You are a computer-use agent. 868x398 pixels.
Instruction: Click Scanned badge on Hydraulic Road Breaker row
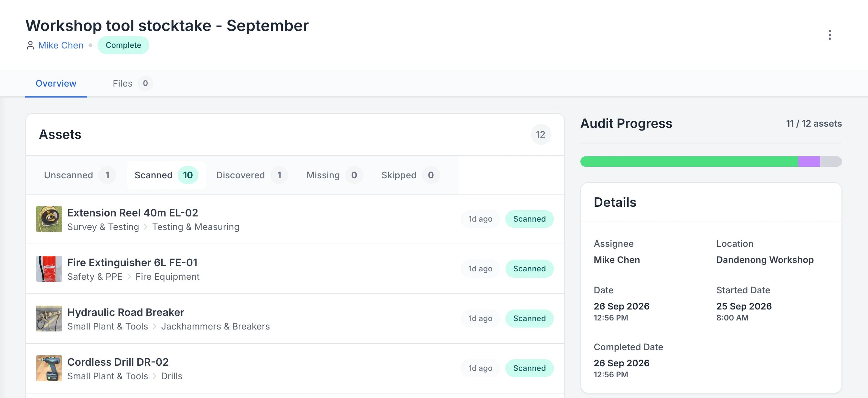[529, 319]
